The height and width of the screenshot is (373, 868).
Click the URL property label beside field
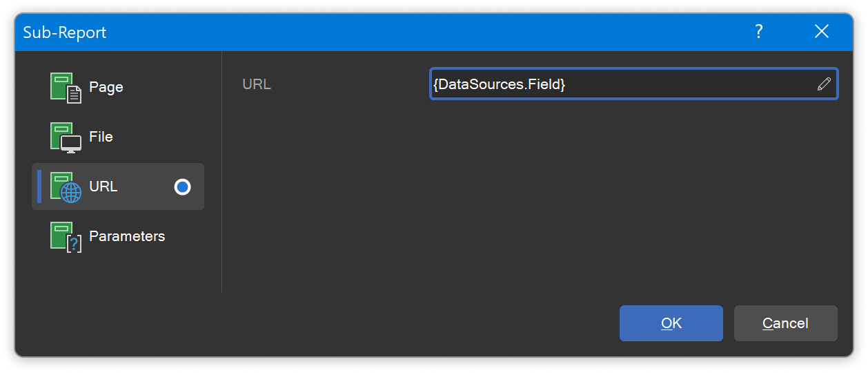[x=257, y=84]
